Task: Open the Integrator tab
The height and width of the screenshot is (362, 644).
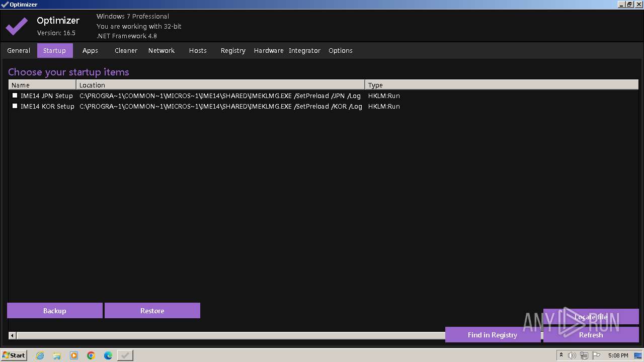Action: 304,50
